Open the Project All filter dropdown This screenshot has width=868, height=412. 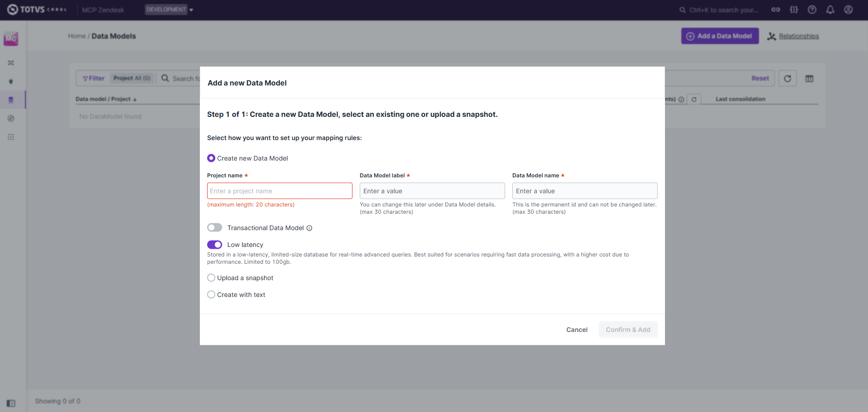click(132, 78)
